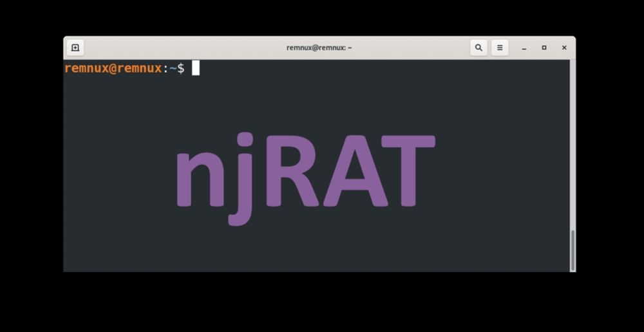This screenshot has height=332, width=644.
Task: Close the remnux terminal window
Action: click(564, 48)
